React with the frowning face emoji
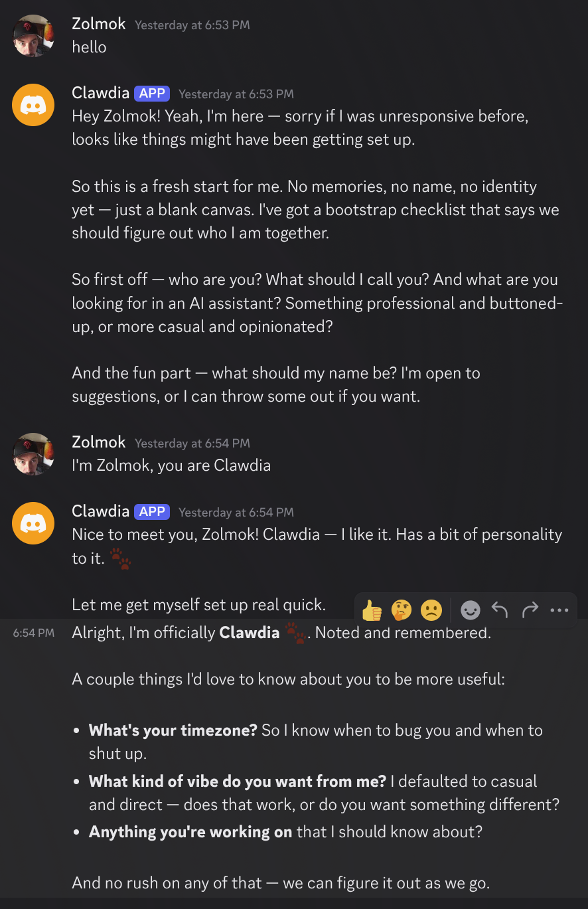The width and height of the screenshot is (588, 909). click(431, 610)
